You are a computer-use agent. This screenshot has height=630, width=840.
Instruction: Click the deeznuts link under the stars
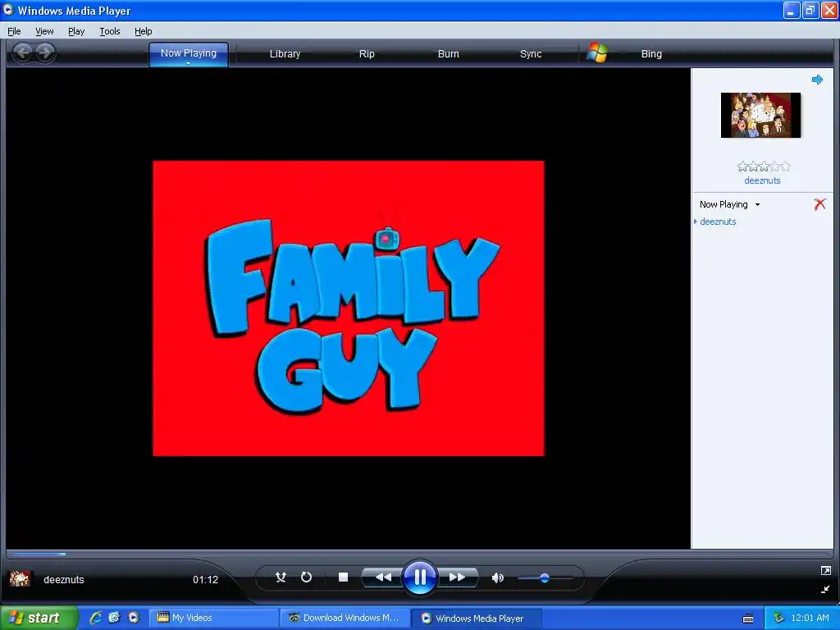(x=762, y=180)
